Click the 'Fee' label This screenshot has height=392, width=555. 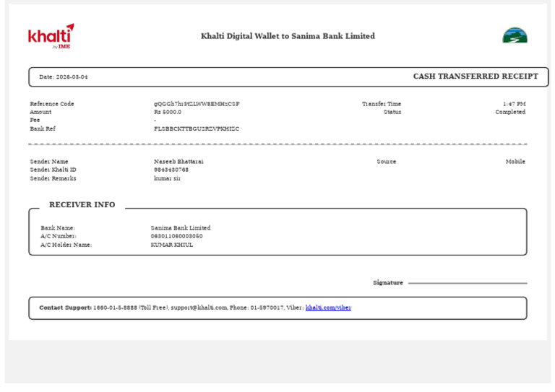point(35,120)
